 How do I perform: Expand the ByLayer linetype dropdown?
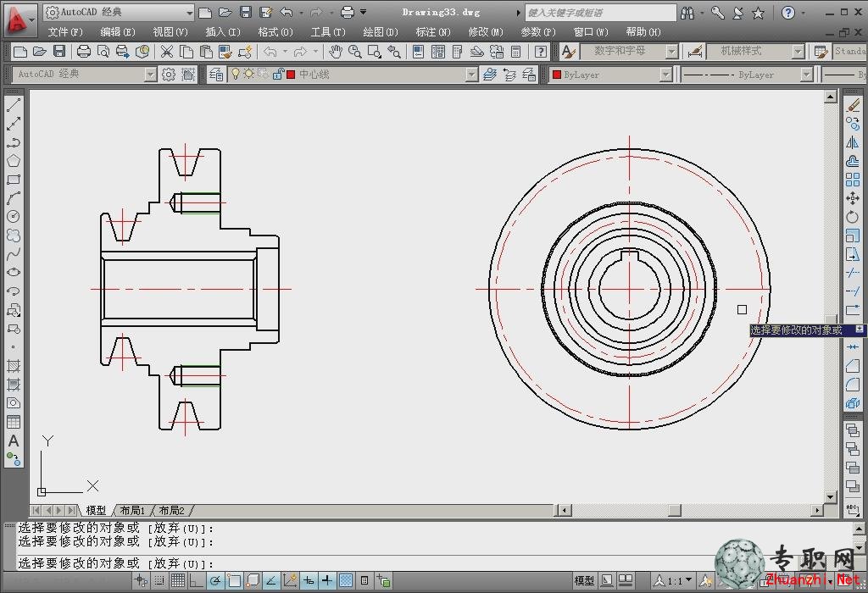tap(807, 75)
